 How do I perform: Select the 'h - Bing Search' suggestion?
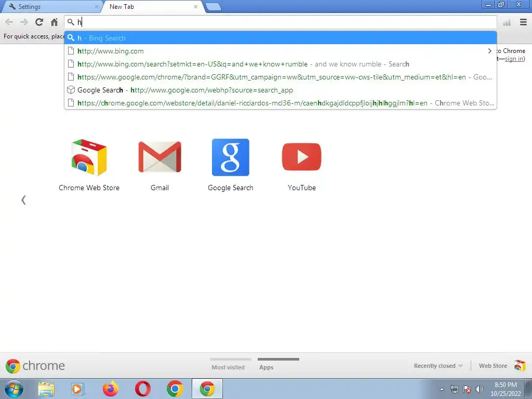(x=280, y=38)
